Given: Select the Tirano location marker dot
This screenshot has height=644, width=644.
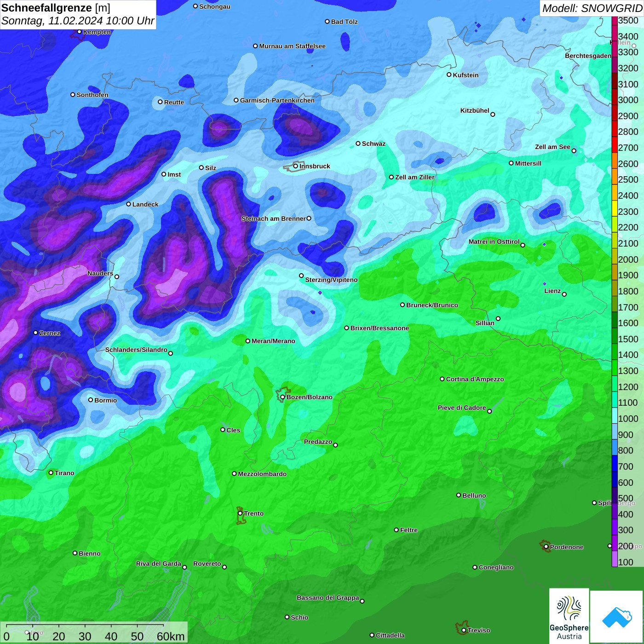Looking at the screenshot, I should tap(51, 472).
